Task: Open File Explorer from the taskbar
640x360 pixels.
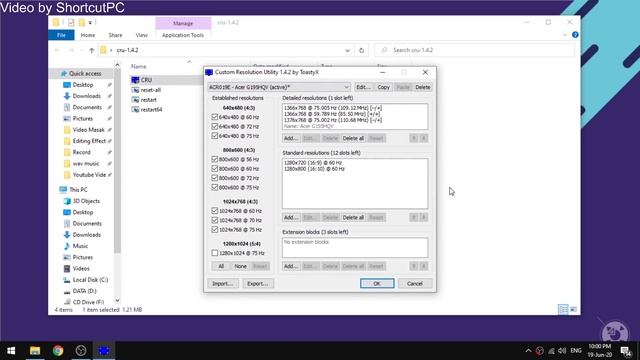Action: 35,350
